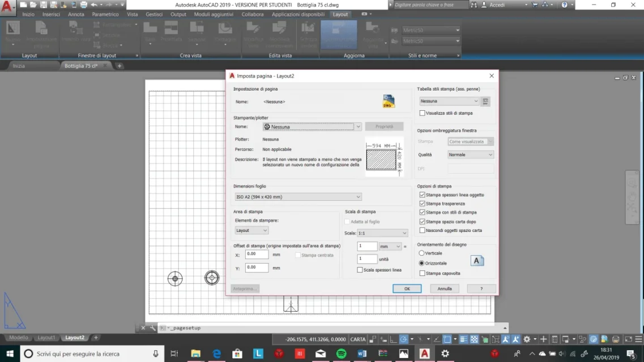The width and height of the screenshot is (644, 362).
Task: Click Annulla in Imposta pagina dialog
Action: [x=445, y=288]
